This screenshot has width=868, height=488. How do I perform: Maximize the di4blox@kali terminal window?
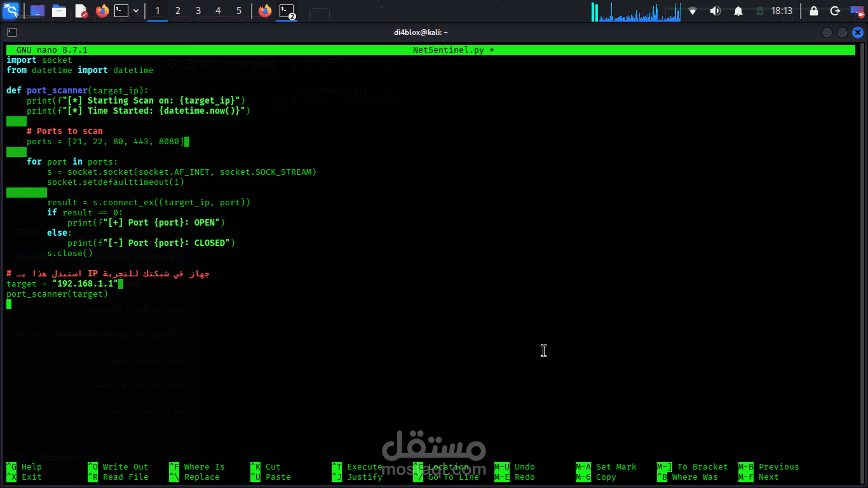[x=843, y=32]
